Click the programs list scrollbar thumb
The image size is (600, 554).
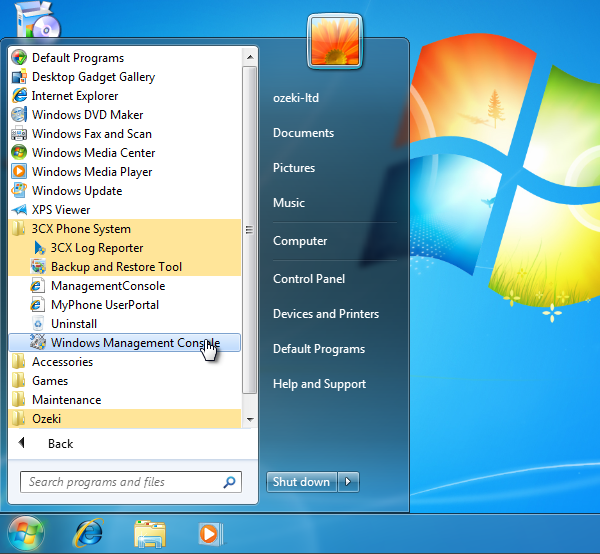tap(249, 230)
